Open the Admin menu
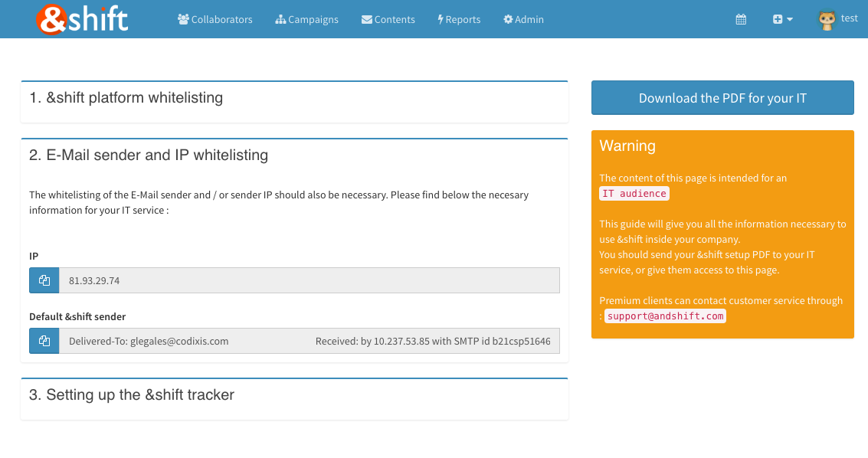Viewport: 868px width, 458px height. pyautogui.click(x=524, y=19)
